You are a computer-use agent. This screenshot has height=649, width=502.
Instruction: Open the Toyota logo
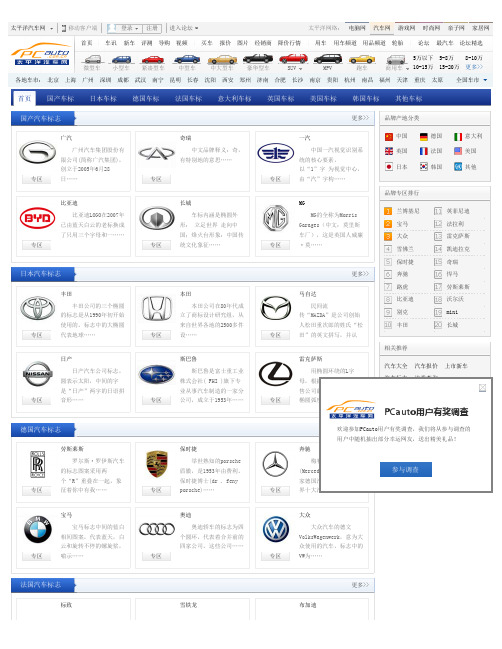(37, 308)
